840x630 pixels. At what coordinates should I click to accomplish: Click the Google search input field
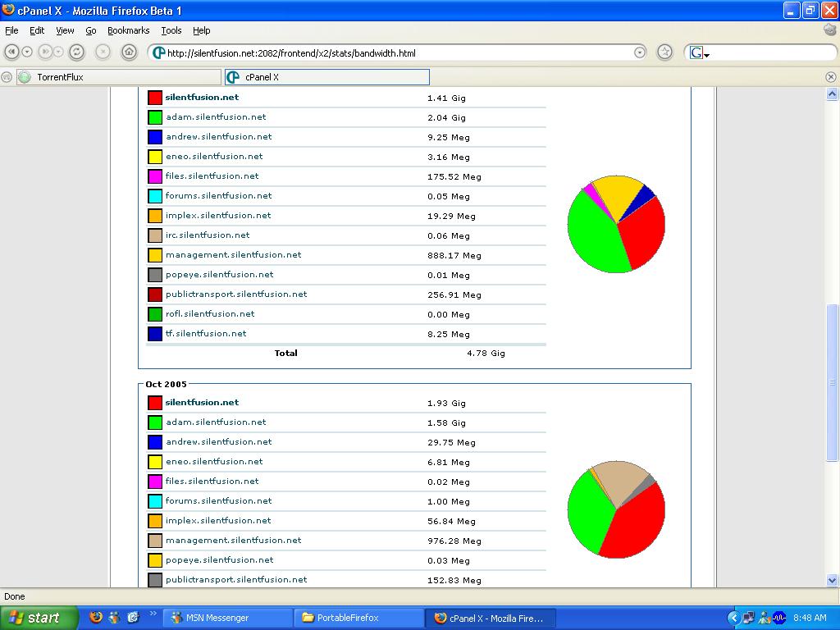[x=771, y=52]
